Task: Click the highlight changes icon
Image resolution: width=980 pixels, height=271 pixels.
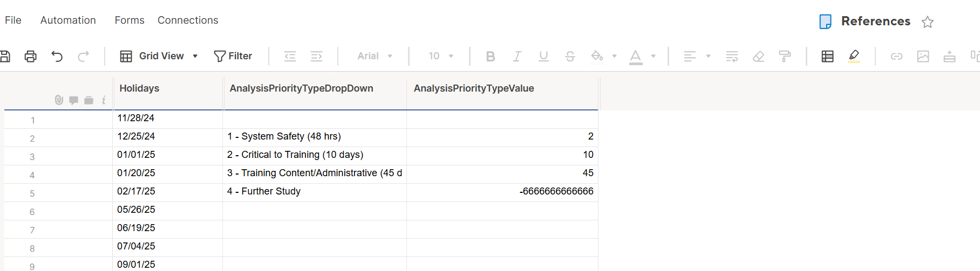Action: 854,56
